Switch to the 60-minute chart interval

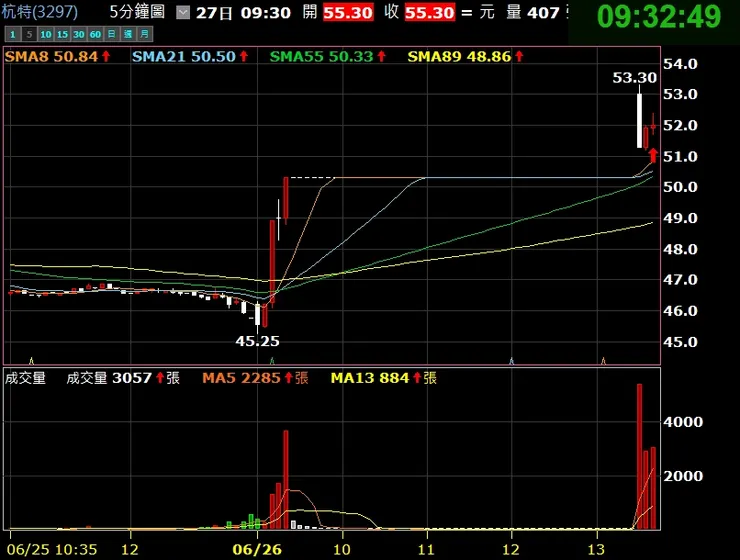pos(95,34)
